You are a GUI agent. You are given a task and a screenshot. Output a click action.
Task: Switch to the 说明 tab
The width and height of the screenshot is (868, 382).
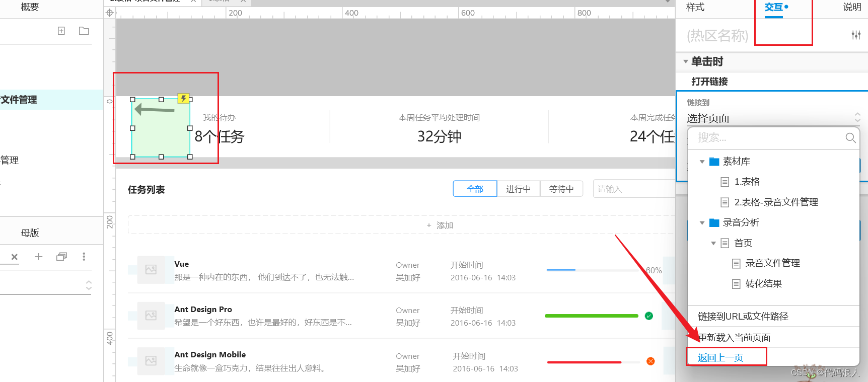(852, 7)
